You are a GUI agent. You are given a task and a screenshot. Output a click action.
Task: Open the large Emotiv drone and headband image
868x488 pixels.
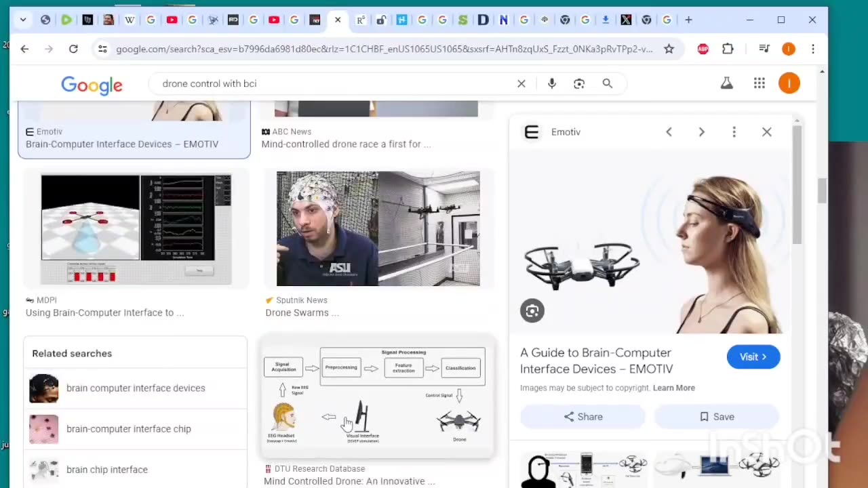coord(651,243)
